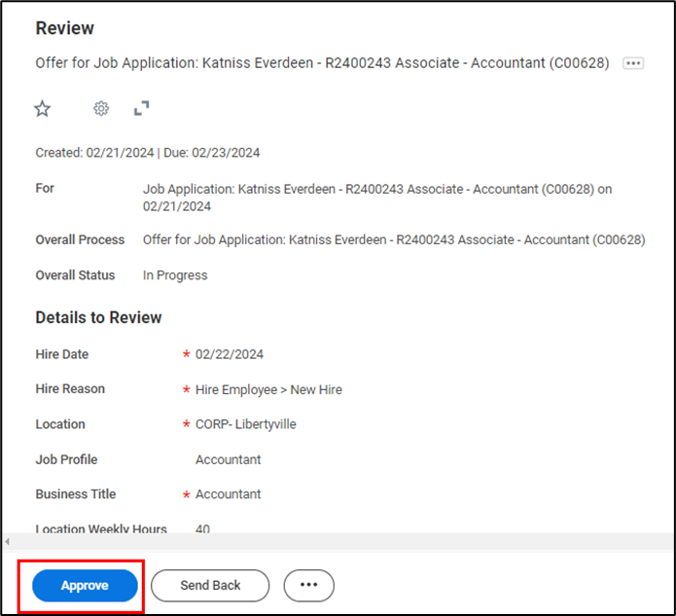
Task: Approve the job offer
Action: click(85, 585)
